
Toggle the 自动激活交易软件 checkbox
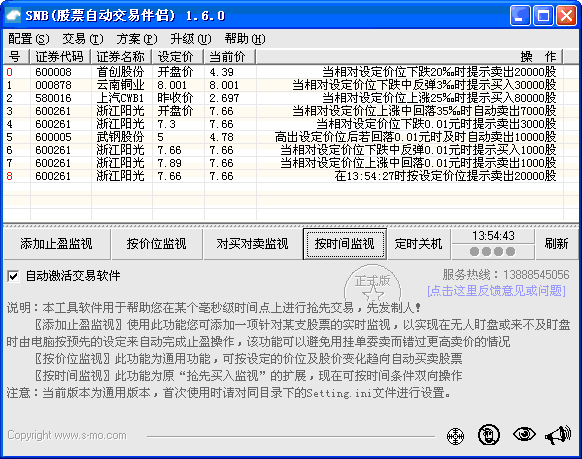[x=13, y=276]
